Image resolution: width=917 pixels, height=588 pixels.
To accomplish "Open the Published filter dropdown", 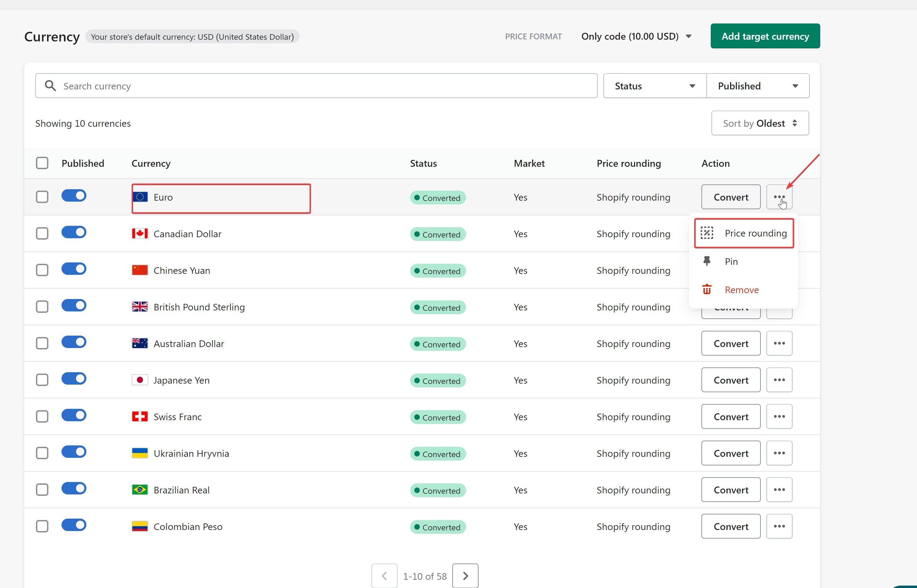I will click(x=758, y=86).
